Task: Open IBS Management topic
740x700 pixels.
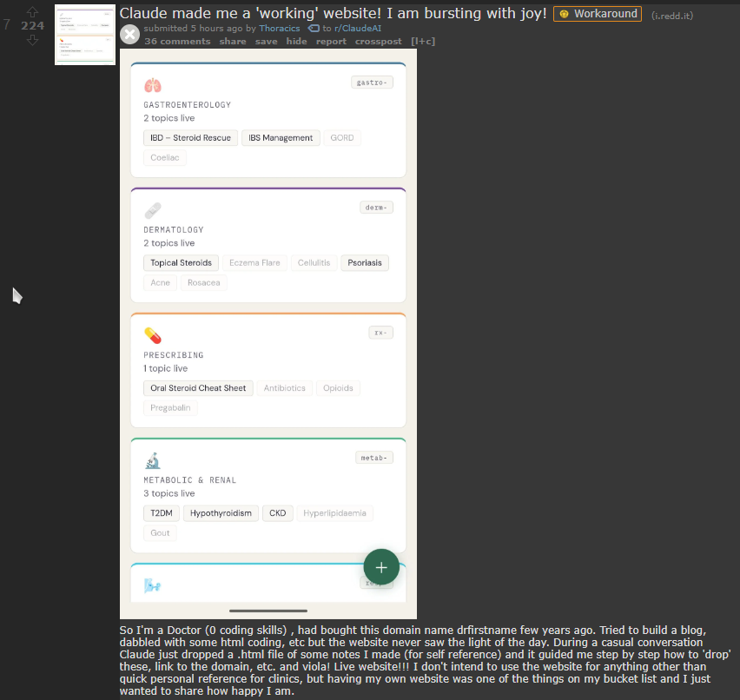Action: [281, 138]
